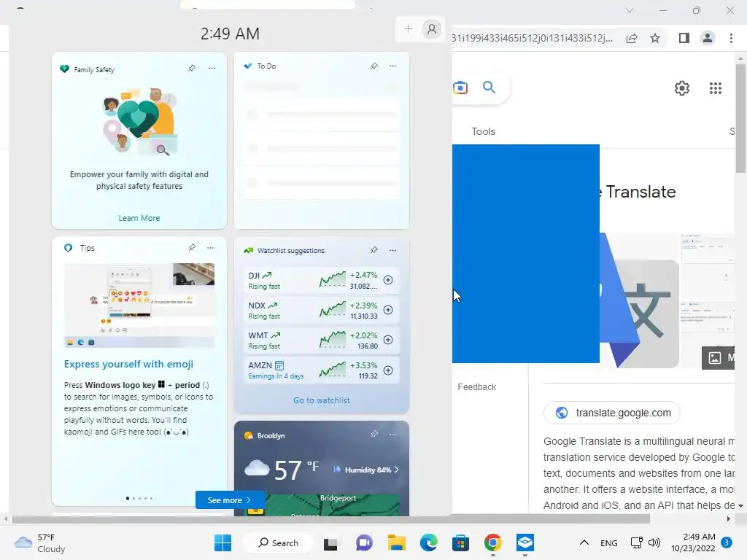Open the Go to watchlist link
Viewport: 747px width, 560px height.
(322, 400)
